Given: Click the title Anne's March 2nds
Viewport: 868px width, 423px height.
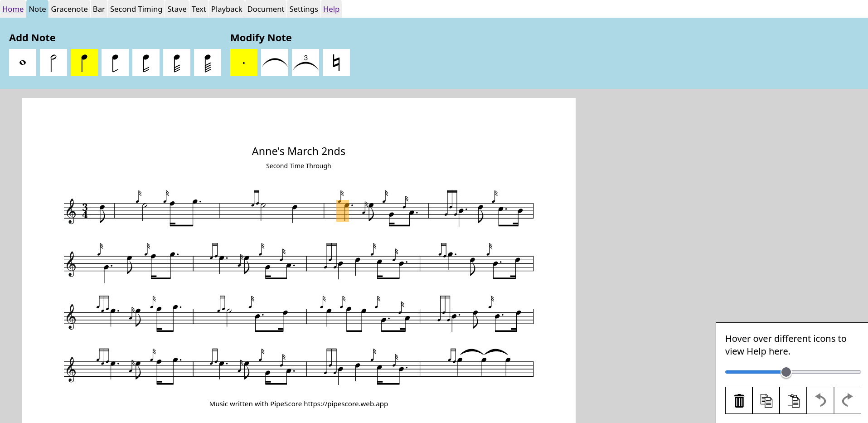Looking at the screenshot, I should click(299, 151).
